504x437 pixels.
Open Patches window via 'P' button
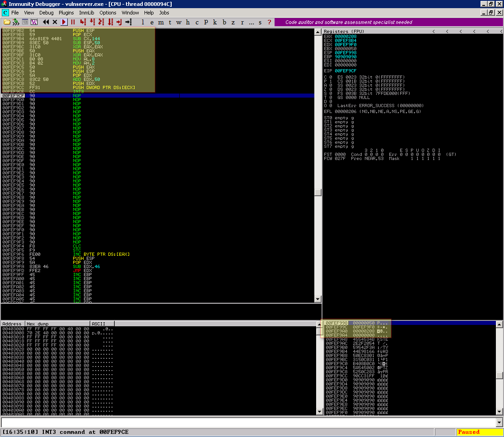click(x=206, y=22)
